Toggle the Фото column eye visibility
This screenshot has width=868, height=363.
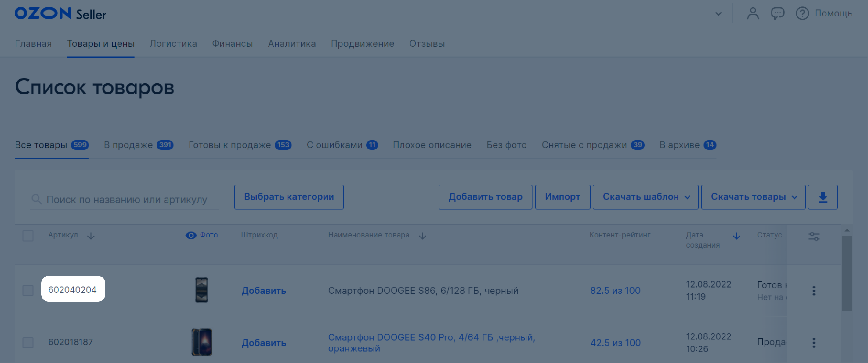point(191,235)
